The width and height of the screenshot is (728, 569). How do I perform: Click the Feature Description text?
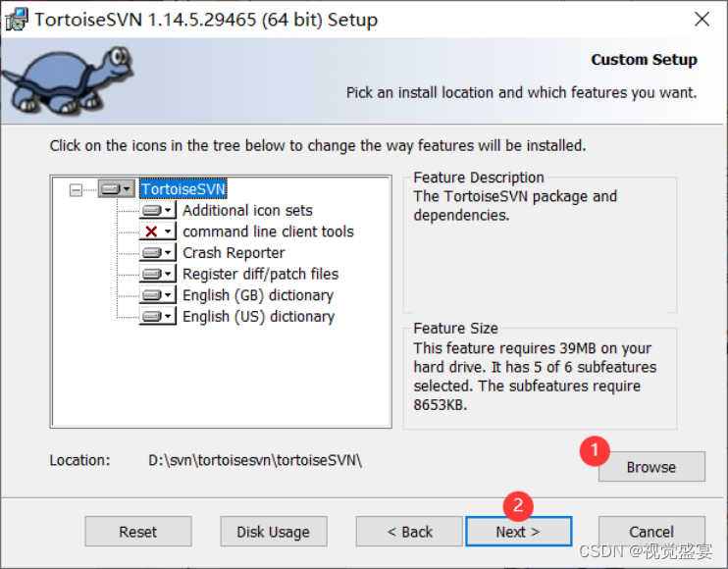coord(515,206)
